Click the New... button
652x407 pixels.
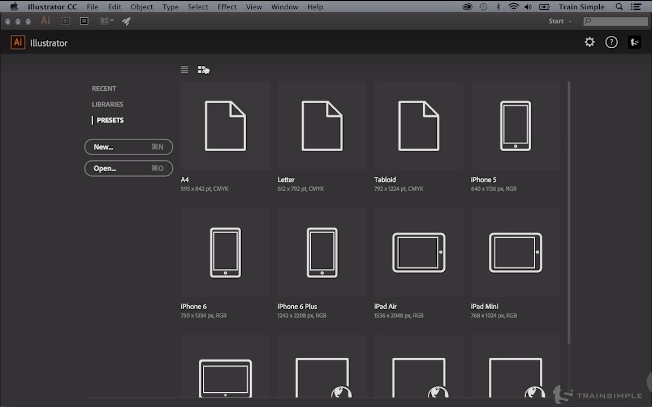point(128,147)
